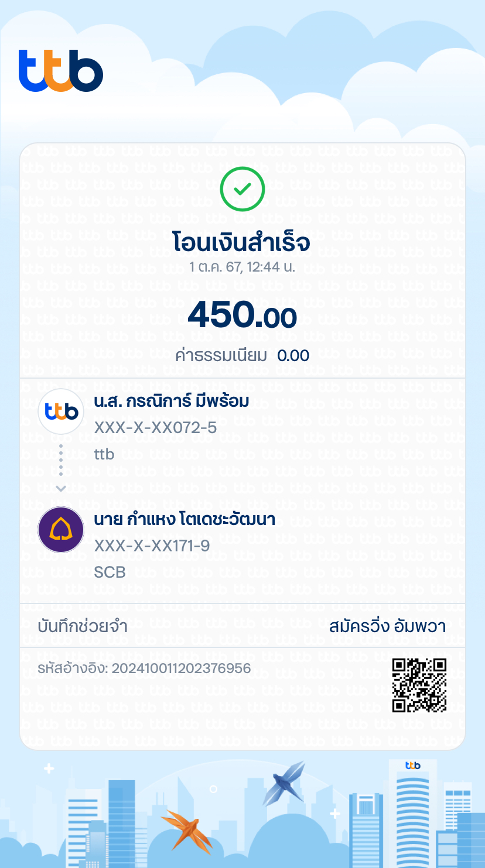
Task: Click the memo text สมัครวิ่ง อัมพวา
Action: pos(387,626)
